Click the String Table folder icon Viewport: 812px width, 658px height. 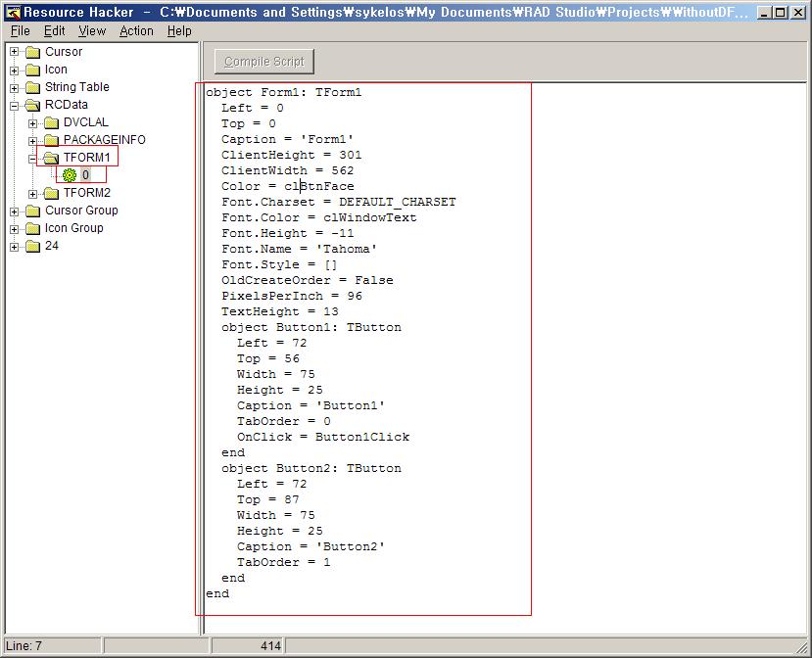[32, 87]
